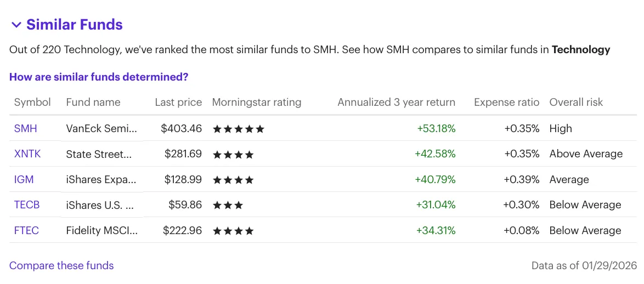Open 'How are similar funds determined?' link
This screenshot has width=644, height=284.
tap(99, 77)
